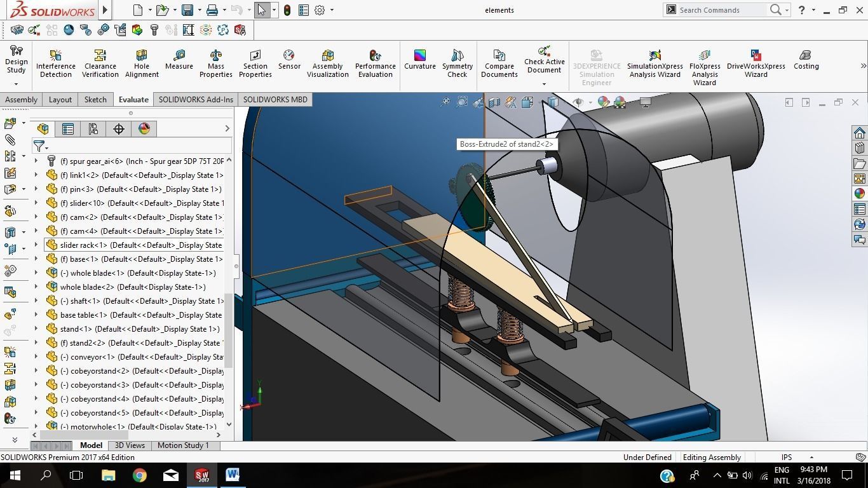The width and height of the screenshot is (868, 488).
Task: Open Design Study dropdown arrow
Action: click(x=16, y=84)
